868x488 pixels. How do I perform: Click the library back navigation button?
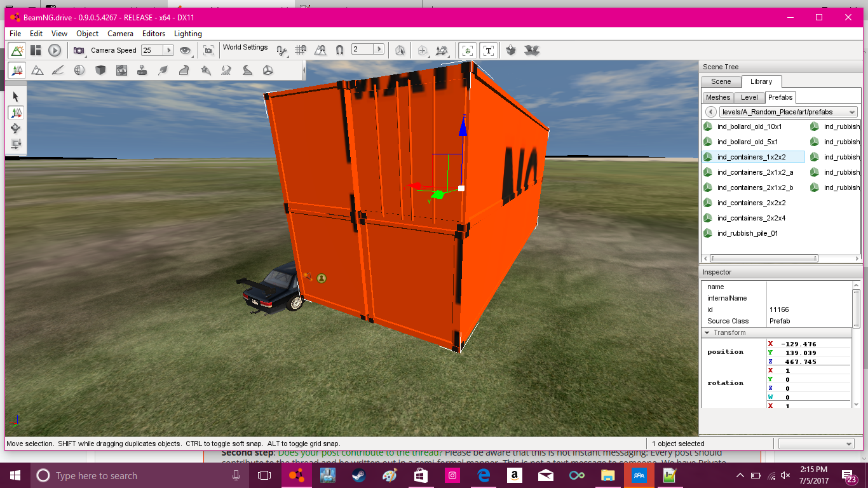pos(710,112)
